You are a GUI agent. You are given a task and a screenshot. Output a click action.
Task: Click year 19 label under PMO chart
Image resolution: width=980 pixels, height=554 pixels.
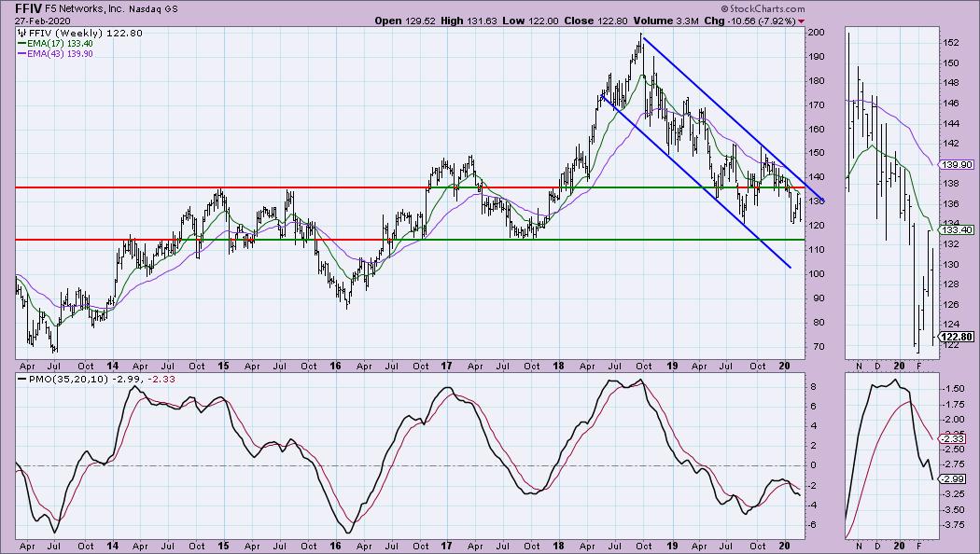(x=672, y=546)
